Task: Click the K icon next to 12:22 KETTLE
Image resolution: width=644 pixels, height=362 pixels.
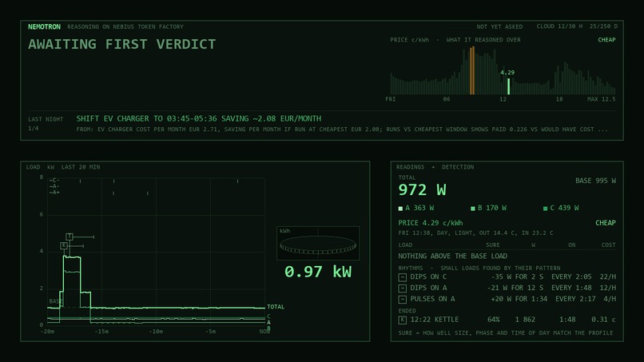Action: pos(402,320)
